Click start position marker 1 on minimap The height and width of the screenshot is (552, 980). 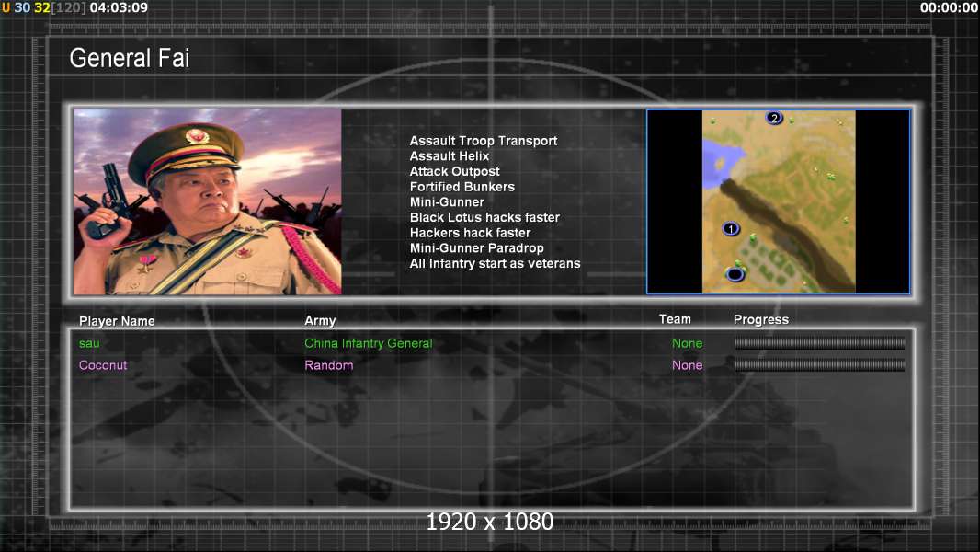coord(731,229)
